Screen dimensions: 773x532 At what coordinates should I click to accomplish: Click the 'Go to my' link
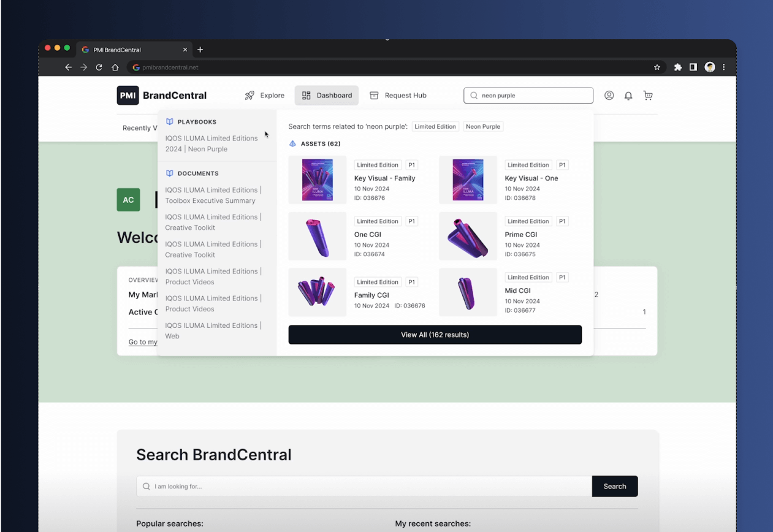tap(143, 342)
